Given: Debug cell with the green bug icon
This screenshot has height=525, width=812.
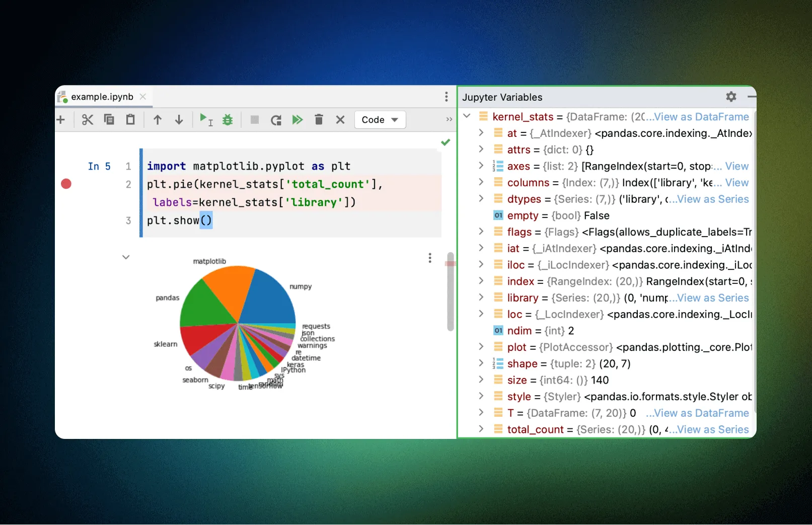Looking at the screenshot, I should point(228,120).
